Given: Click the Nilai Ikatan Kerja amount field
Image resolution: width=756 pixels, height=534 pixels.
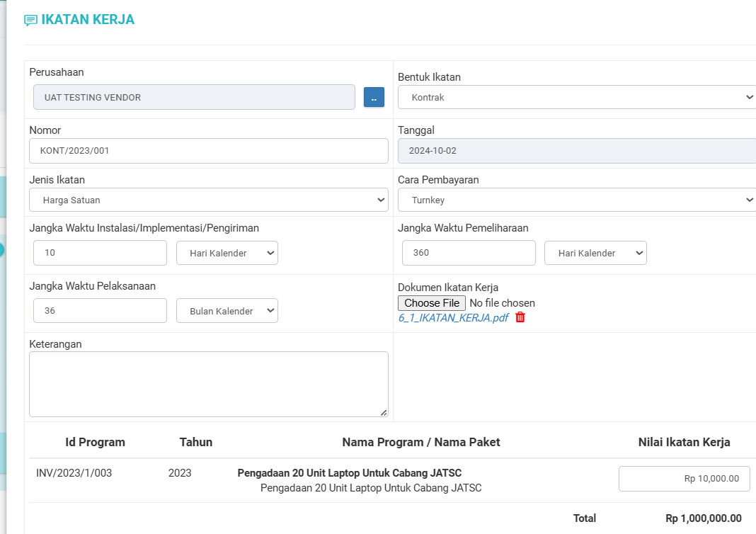Looking at the screenshot, I should [x=684, y=479].
